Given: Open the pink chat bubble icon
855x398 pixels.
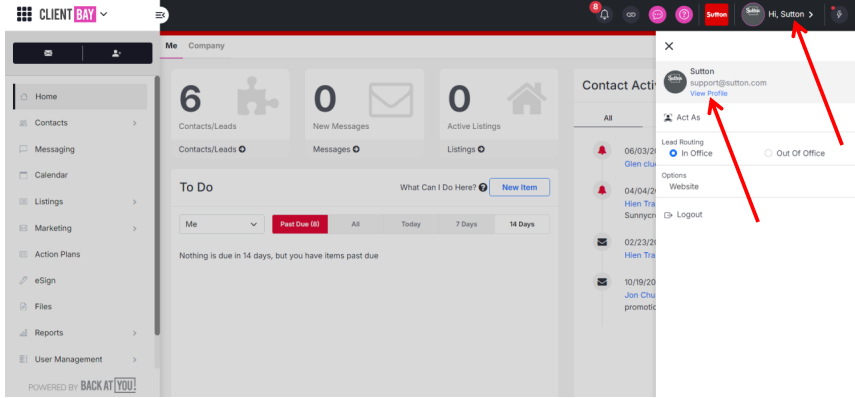Looking at the screenshot, I should pos(658,15).
